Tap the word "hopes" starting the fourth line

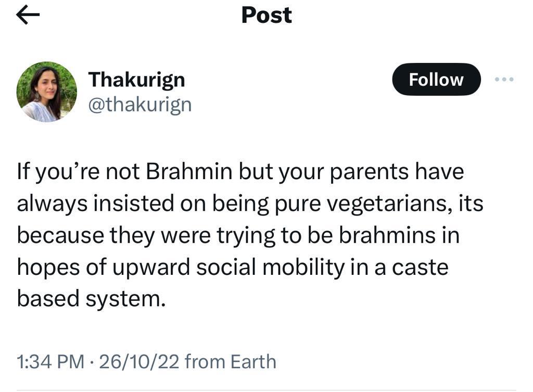click(x=44, y=267)
